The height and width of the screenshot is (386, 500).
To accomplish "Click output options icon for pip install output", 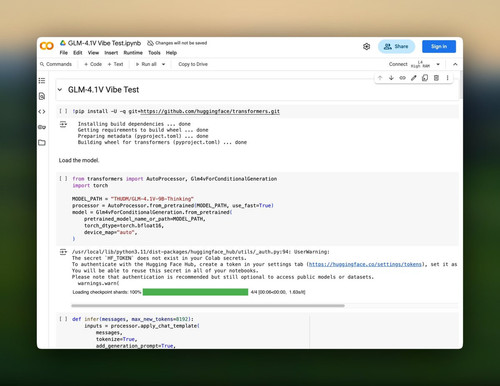I will coord(63,124).
